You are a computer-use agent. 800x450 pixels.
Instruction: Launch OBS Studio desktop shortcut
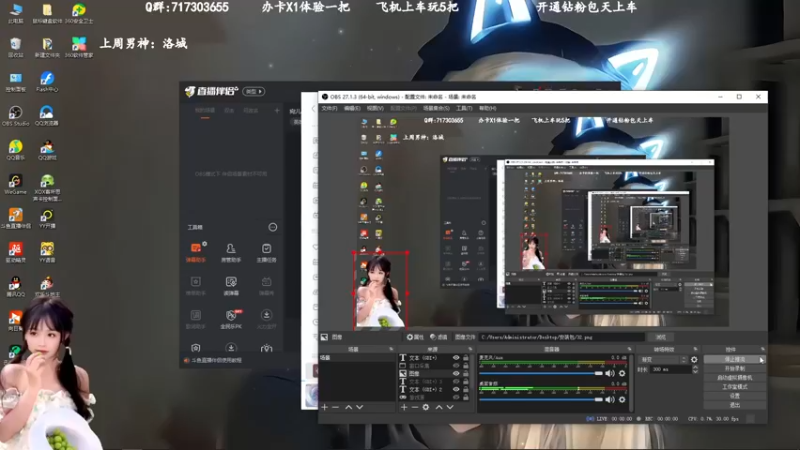pyautogui.click(x=15, y=116)
